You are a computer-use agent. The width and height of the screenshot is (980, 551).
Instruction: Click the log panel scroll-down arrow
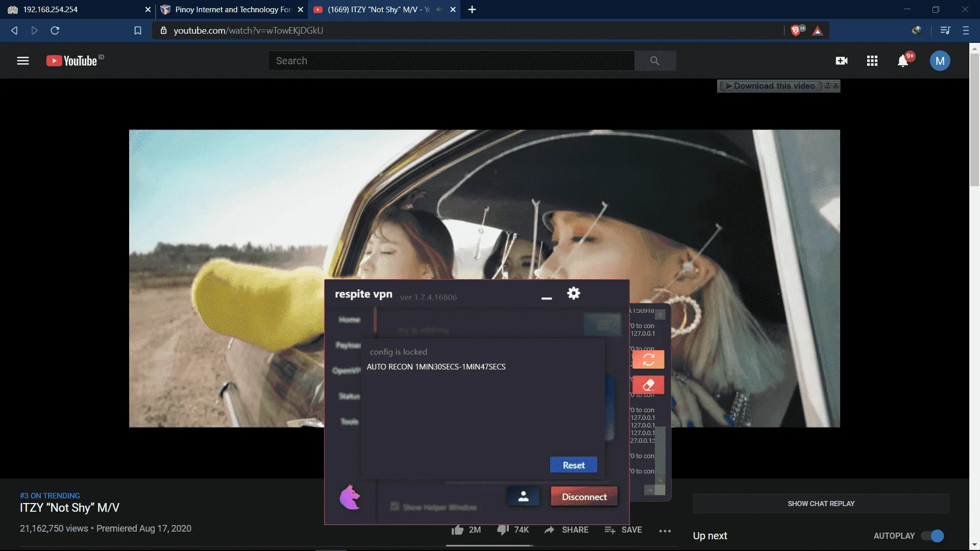tap(660, 479)
